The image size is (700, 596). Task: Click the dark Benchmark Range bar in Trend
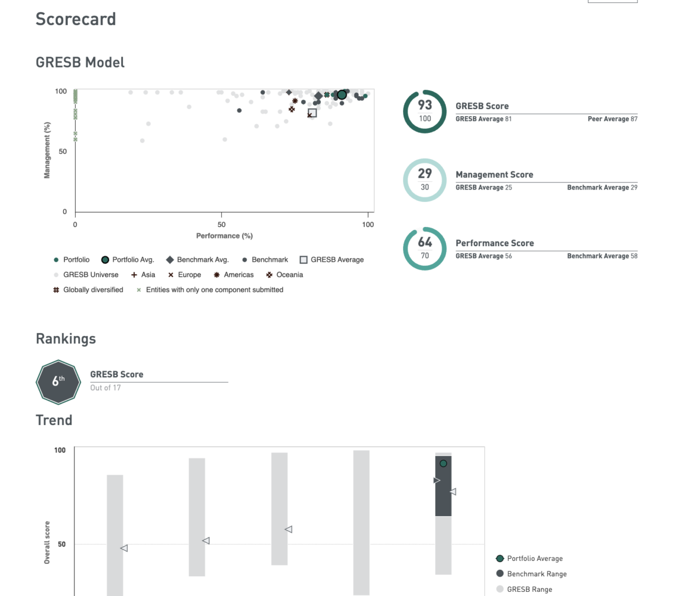[x=443, y=486]
